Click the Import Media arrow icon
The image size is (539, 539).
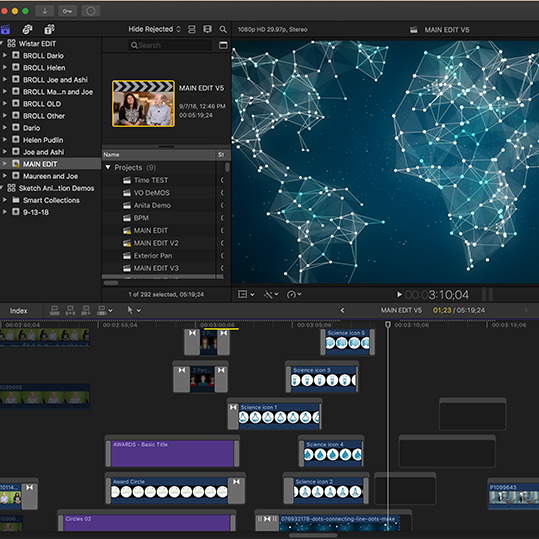45,11
